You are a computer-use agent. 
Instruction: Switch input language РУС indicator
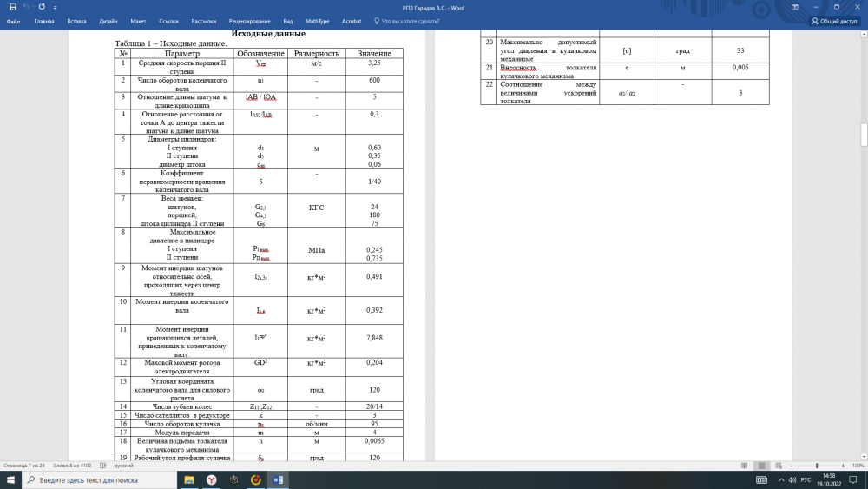pyautogui.click(x=806, y=480)
